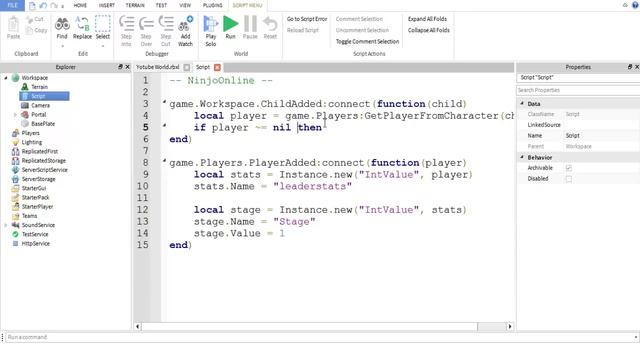Switch to the INSERT ribbon tab
Image resolution: width=640 pixels, height=360 pixels.
click(107, 5)
